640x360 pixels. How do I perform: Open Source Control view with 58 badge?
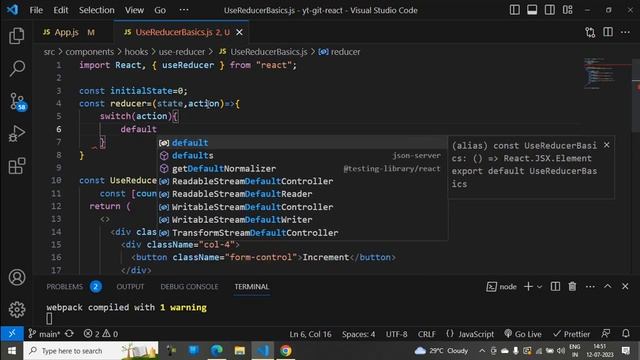point(17,101)
